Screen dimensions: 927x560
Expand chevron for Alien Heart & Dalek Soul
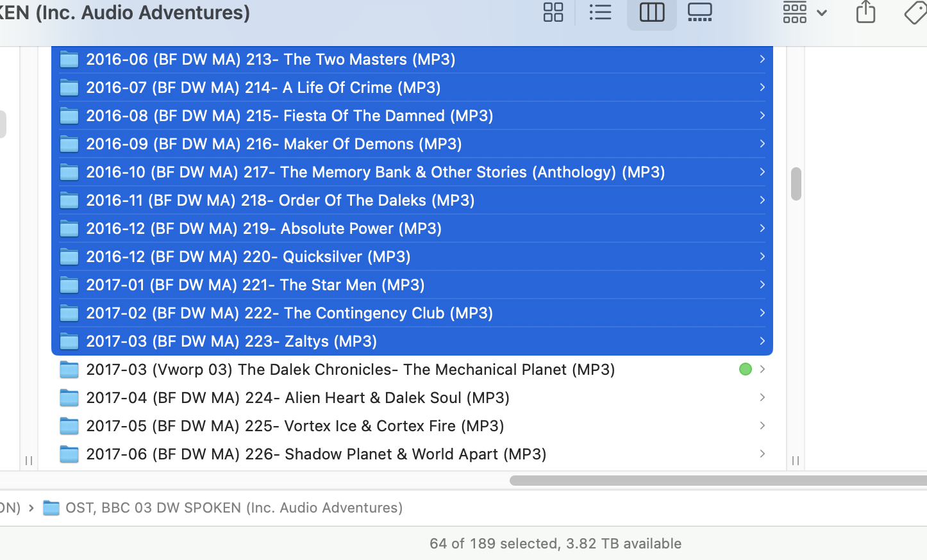point(762,397)
